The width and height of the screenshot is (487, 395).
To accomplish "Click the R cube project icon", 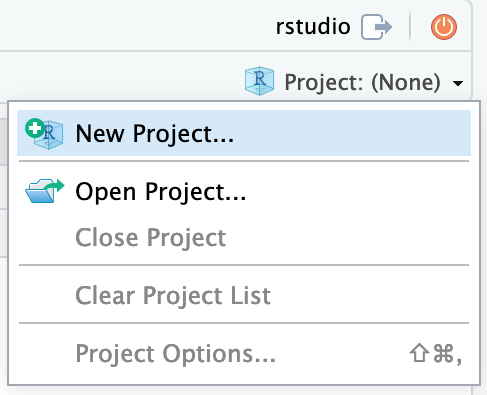I will coord(259,81).
